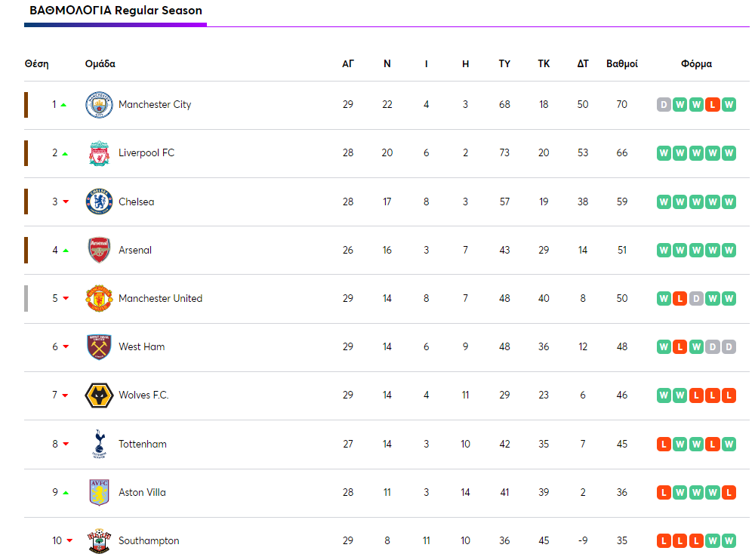Click the Tottenham club crest

(x=99, y=444)
